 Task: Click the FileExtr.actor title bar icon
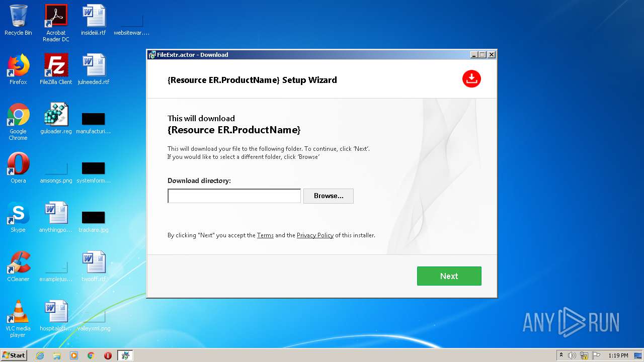click(x=152, y=55)
